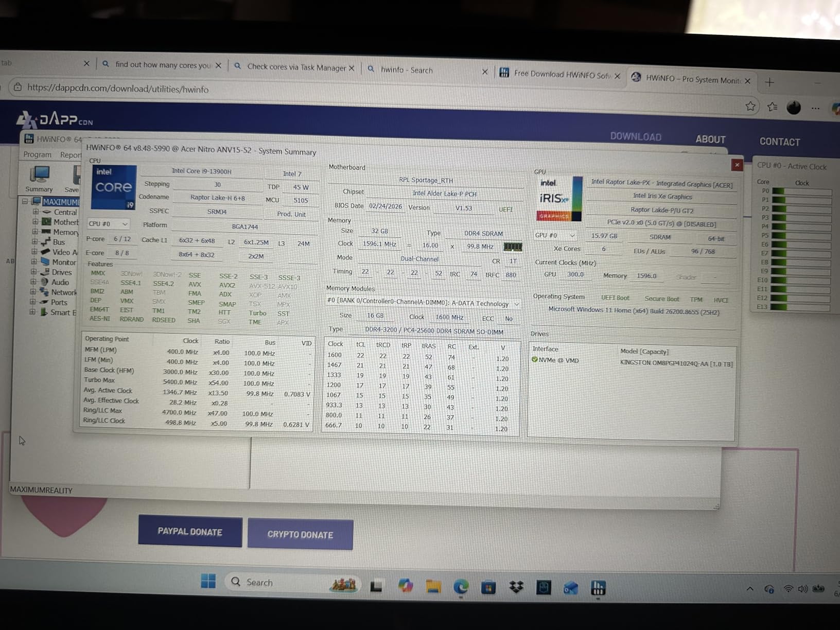Select the Central Processor tree icon
This screenshot has height=630, width=840.
point(47,212)
